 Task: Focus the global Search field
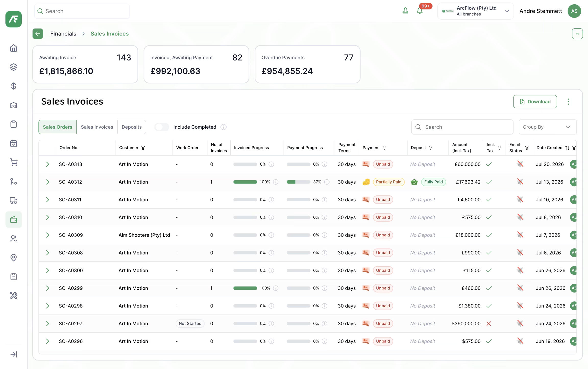82,11
